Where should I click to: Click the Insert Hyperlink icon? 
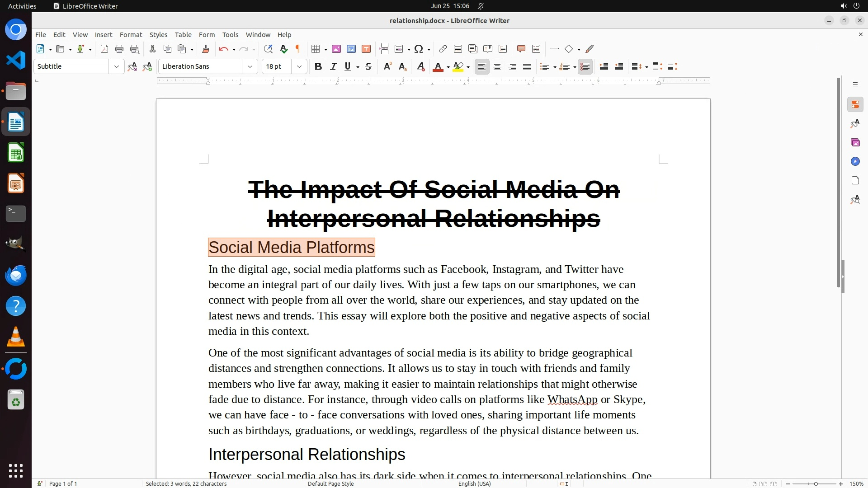[x=443, y=49]
